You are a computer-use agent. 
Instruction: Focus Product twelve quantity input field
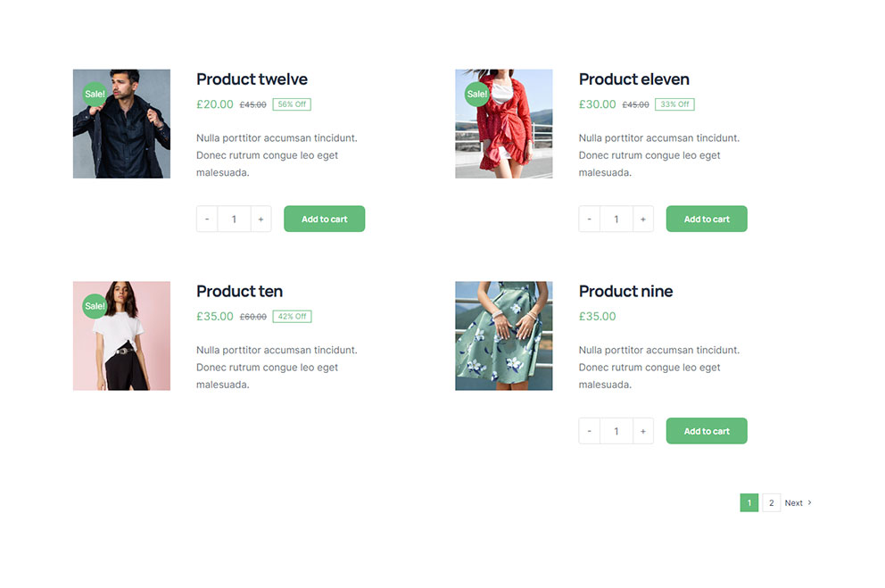pyautogui.click(x=234, y=219)
